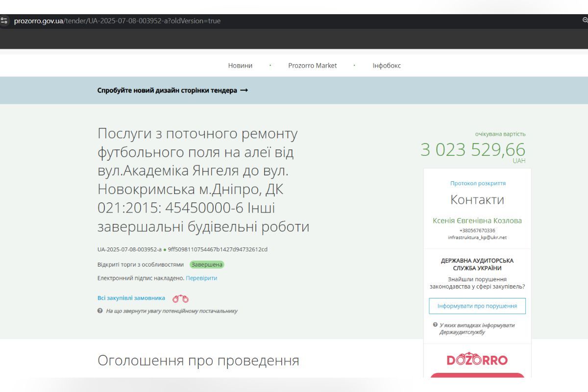This screenshot has height=392, width=588.
Task: Click the pink binoculars monitoring icon
Action: pyautogui.click(x=180, y=297)
